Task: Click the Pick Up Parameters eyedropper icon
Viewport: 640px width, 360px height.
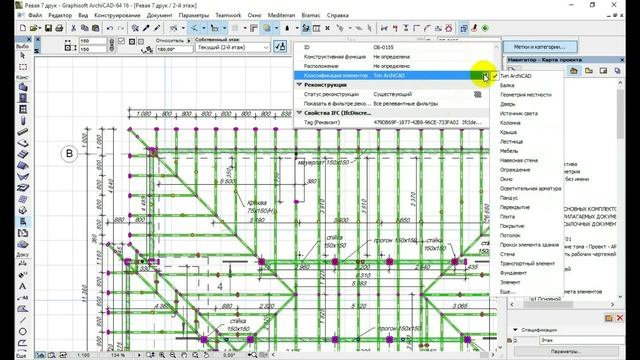Action: [x=146, y=28]
